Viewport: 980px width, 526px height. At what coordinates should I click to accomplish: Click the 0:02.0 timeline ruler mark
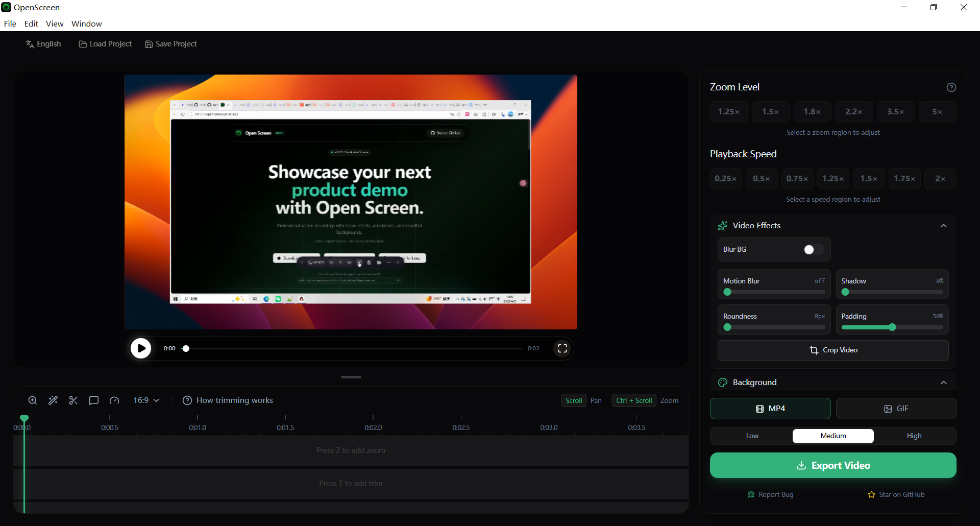[373, 427]
